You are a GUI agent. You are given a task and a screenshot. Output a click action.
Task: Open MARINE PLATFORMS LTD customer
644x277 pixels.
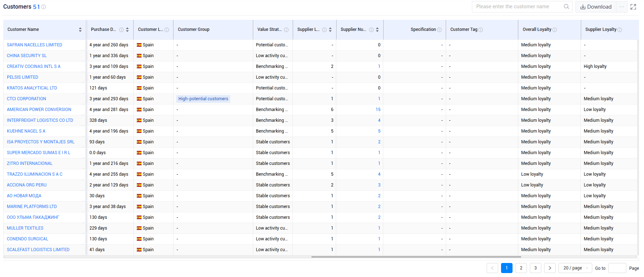(32, 207)
